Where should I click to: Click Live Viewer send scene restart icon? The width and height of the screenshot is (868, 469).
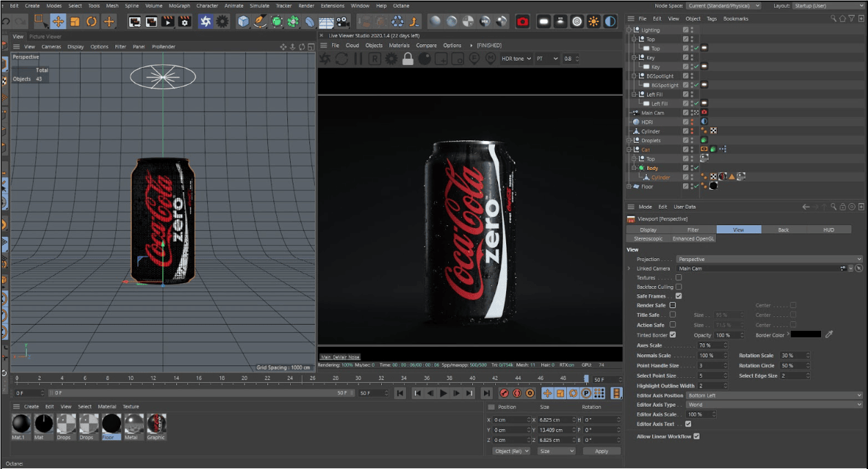(x=342, y=59)
